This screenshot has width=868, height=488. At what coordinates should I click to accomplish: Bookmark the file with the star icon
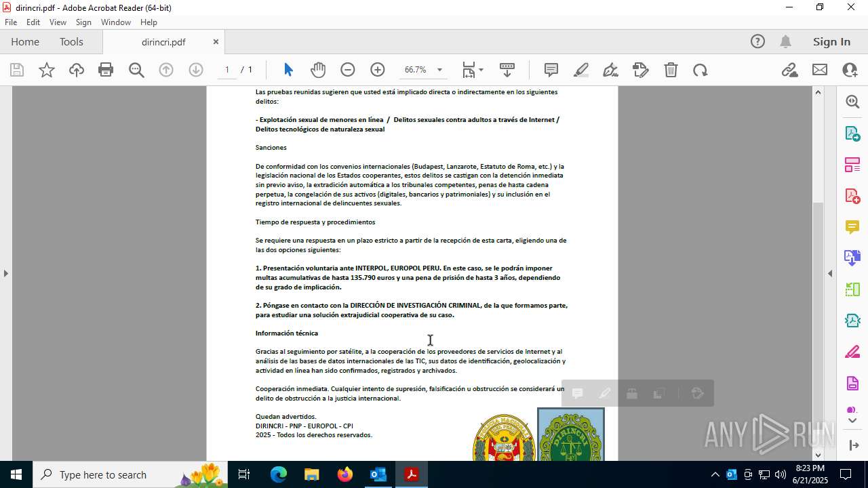[47, 70]
